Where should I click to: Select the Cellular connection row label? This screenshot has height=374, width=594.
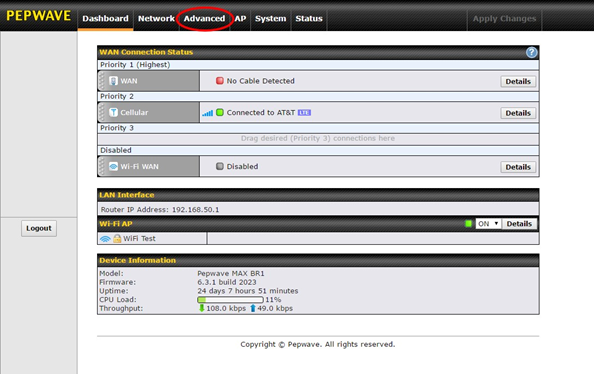pyautogui.click(x=134, y=113)
